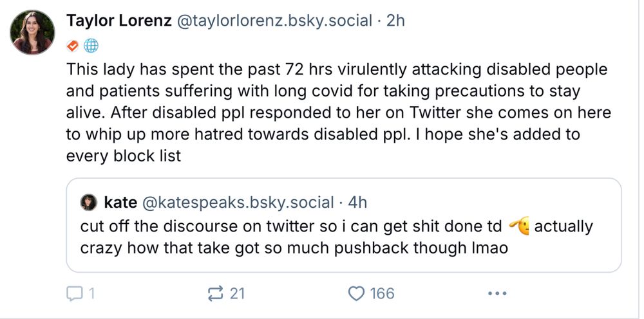Click the saluting face emoji
This screenshot has height=319, width=644.
(x=519, y=226)
